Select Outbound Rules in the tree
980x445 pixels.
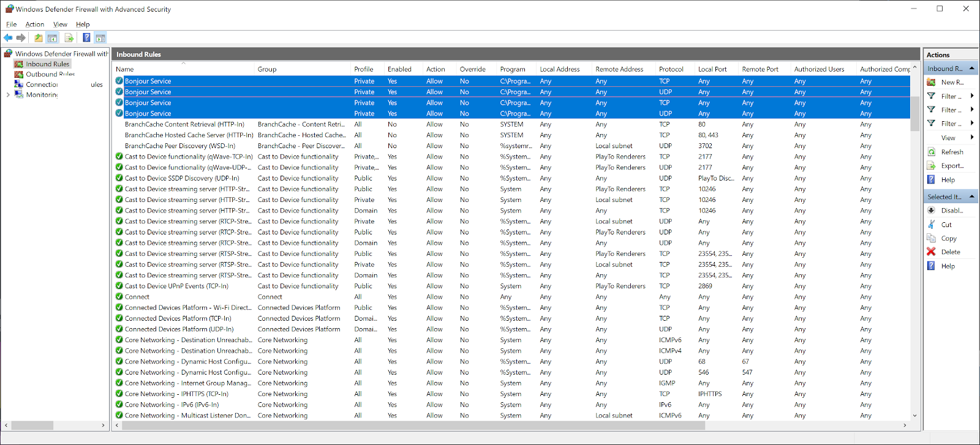click(49, 74)
